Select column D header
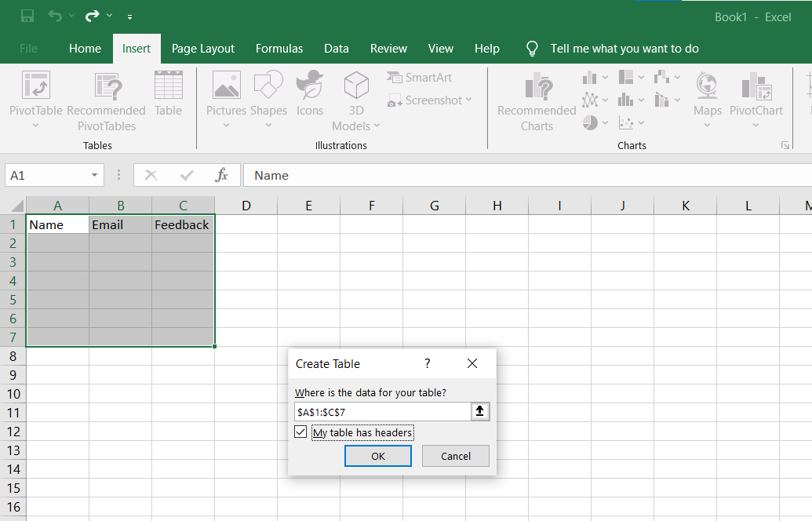Screen dimensions: 812x521 [x=246, y=206]
